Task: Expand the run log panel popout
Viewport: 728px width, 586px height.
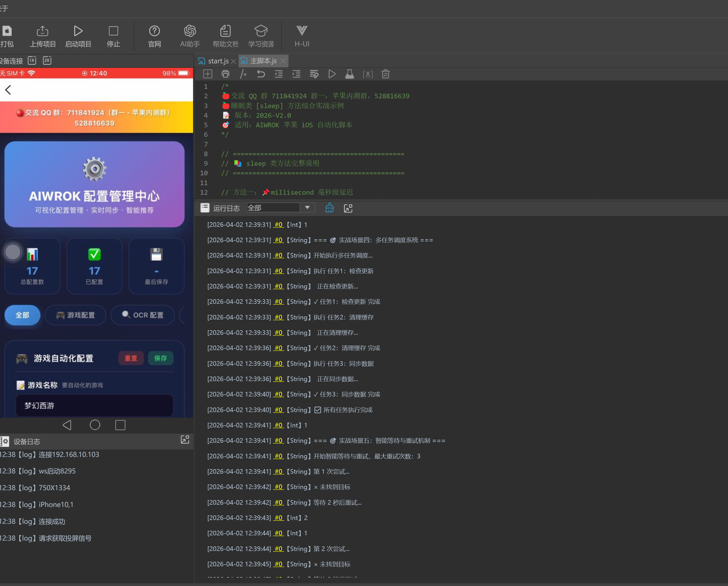Action: coord(348,208)
